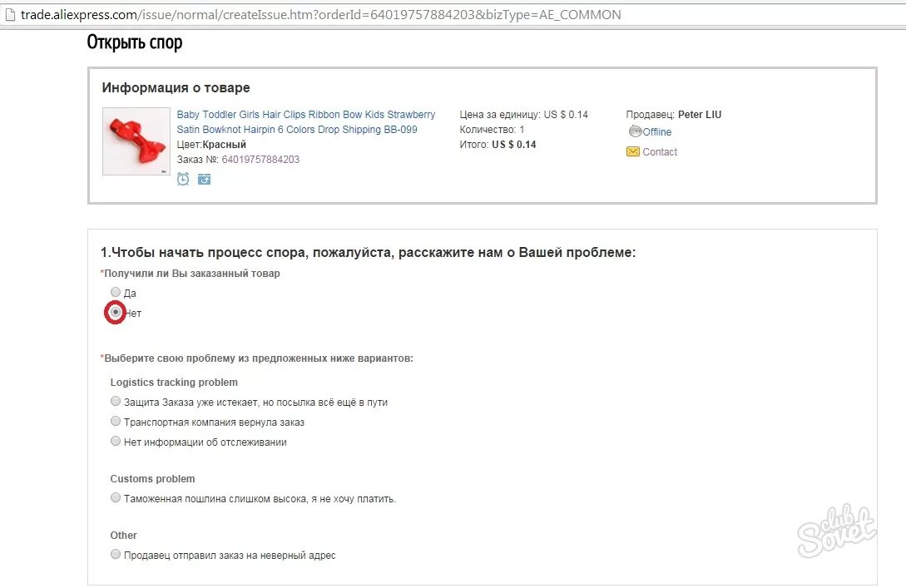Select the Да radio button
This screenshot has width=906, height=588.
pos(116,292)
